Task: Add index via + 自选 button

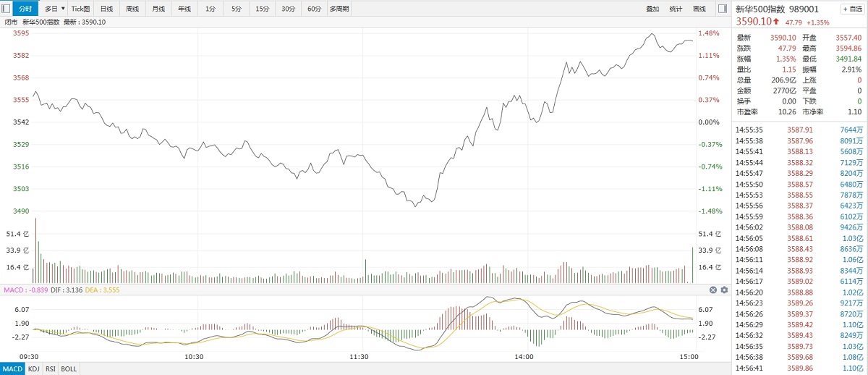Action: [851, 9]
